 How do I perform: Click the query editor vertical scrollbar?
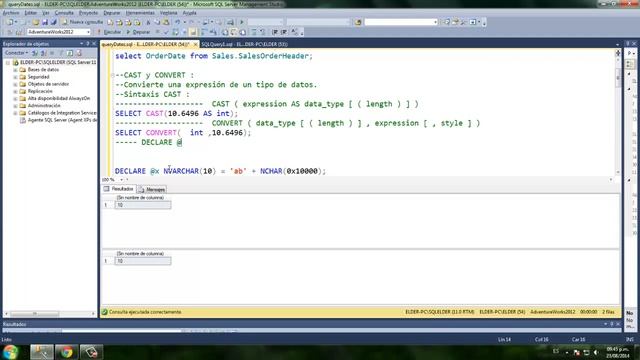click(618, 112)
